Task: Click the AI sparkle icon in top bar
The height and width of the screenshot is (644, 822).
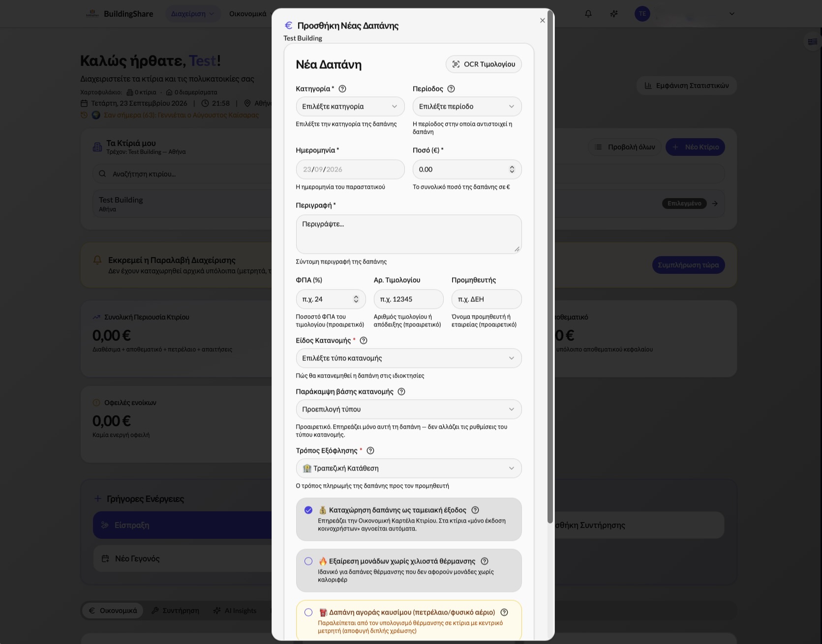Action: pos(614,14)
